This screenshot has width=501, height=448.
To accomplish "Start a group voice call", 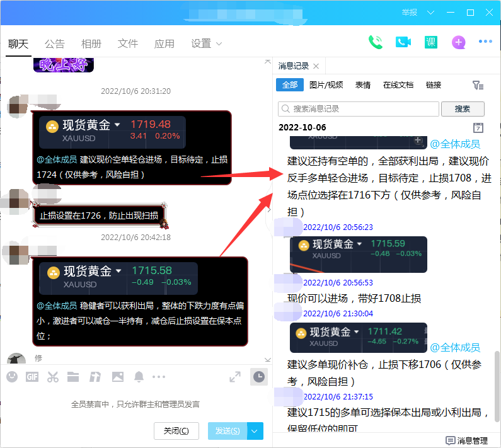I will pyautogui.click(x=376, y=42).
